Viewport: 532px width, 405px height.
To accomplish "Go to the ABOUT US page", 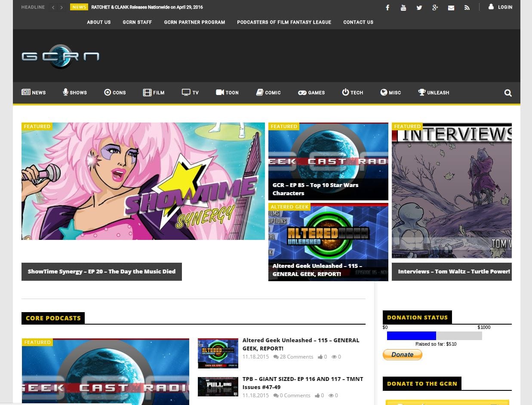I will click(x=99, y=22).
